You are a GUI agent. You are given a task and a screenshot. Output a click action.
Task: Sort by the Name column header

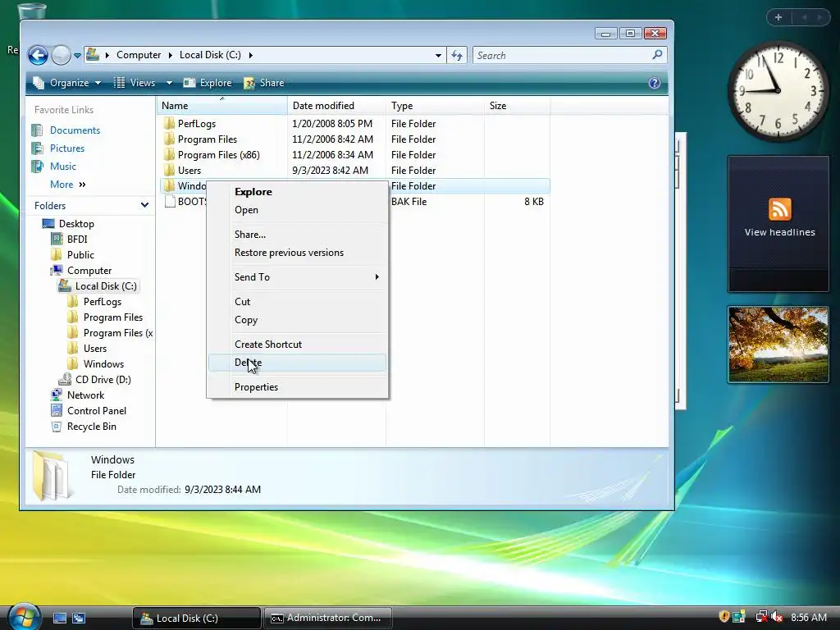pos(221,106)
